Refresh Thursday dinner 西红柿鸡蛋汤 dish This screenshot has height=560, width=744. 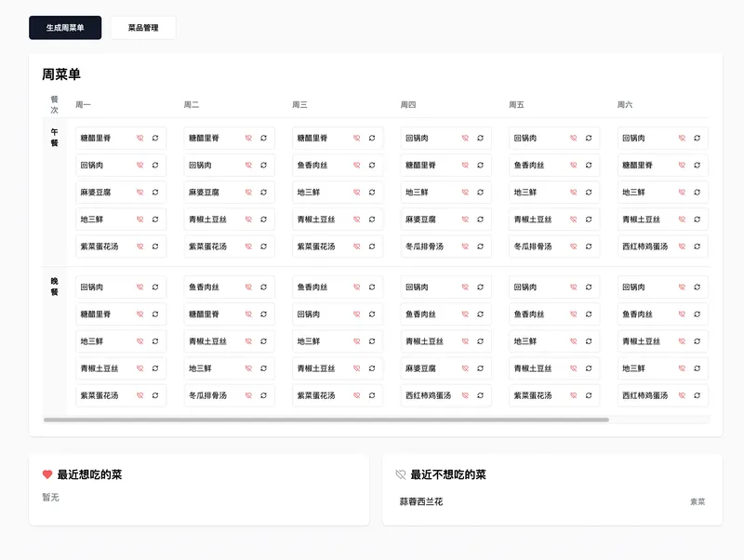pos(480,395)
